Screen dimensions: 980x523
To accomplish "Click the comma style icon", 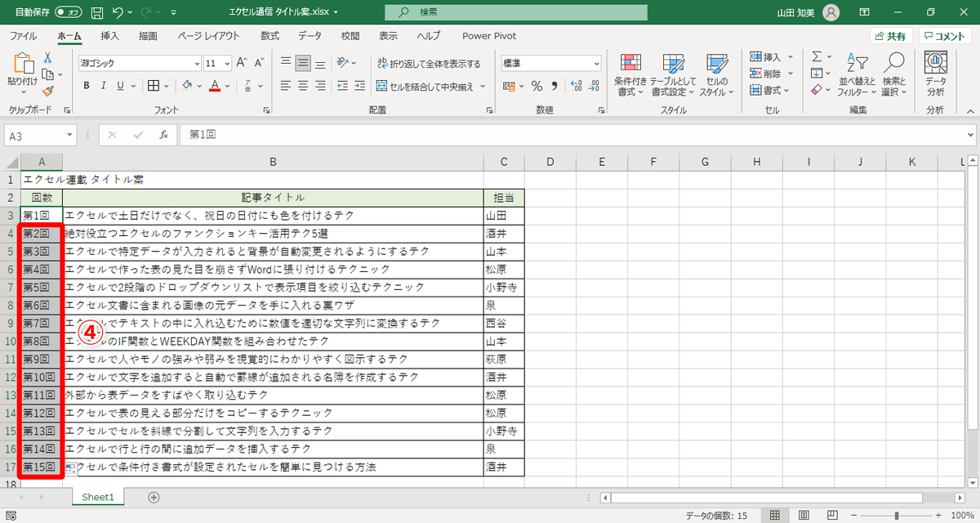I will click(555, 86).
